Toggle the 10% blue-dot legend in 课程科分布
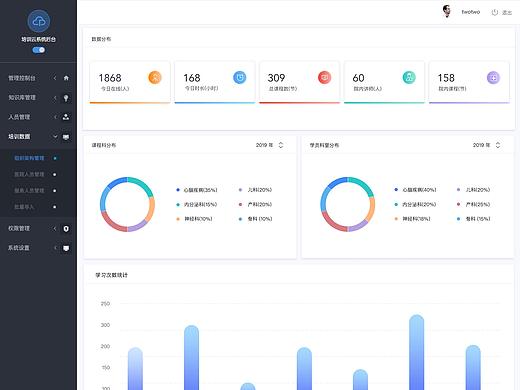 point(255,219)
